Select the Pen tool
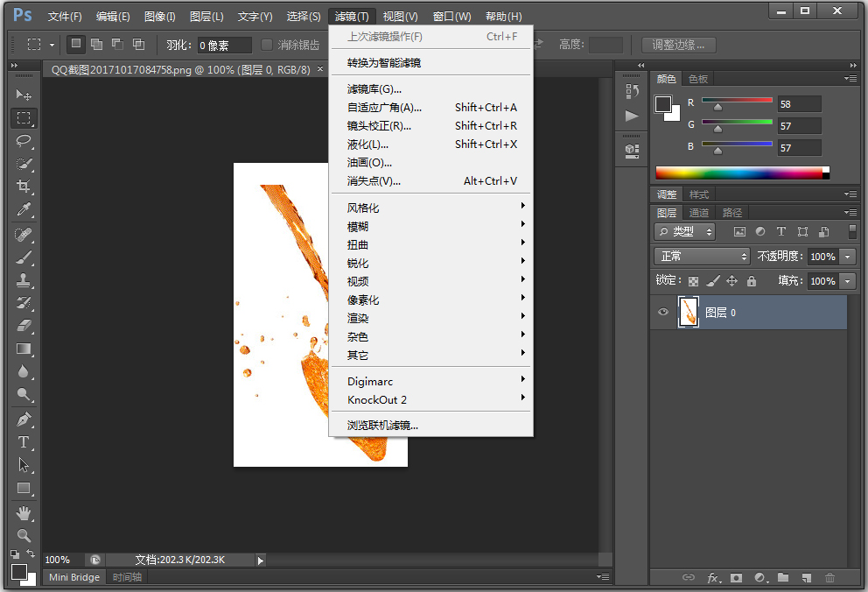 click(x=24, y=419)
